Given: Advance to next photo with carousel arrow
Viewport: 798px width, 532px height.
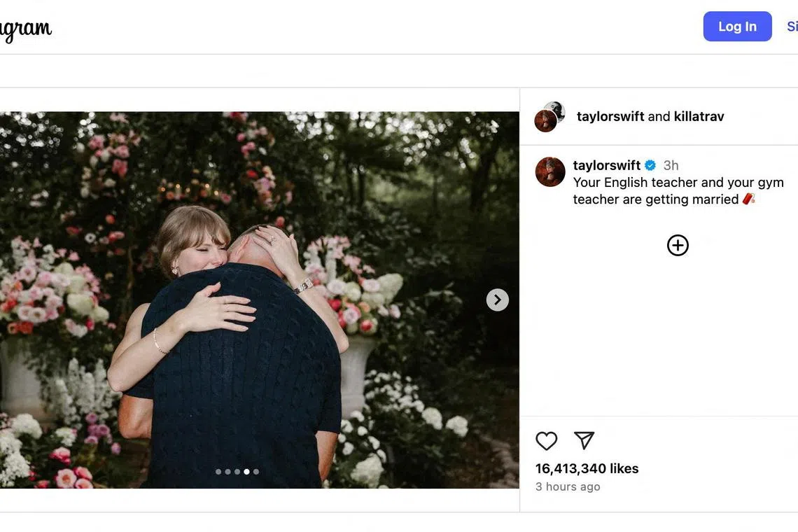Looking at the screenshot, I should (497, 300).
